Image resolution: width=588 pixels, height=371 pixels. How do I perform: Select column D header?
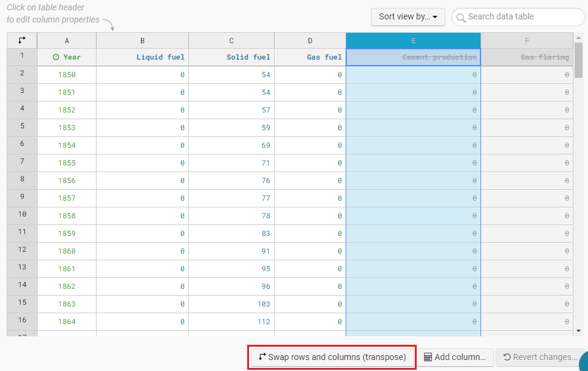pyautogui.click(x=310, y=41)
